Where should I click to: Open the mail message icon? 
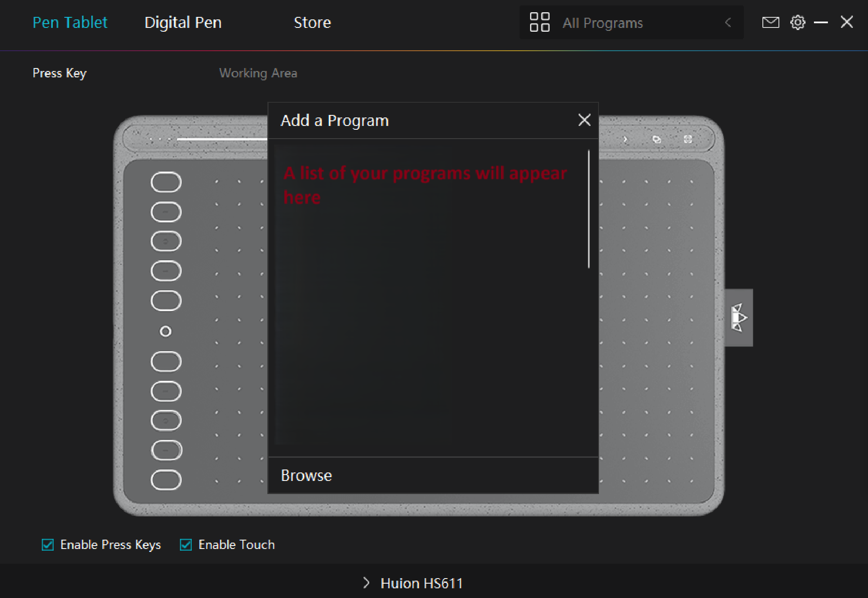770,22
